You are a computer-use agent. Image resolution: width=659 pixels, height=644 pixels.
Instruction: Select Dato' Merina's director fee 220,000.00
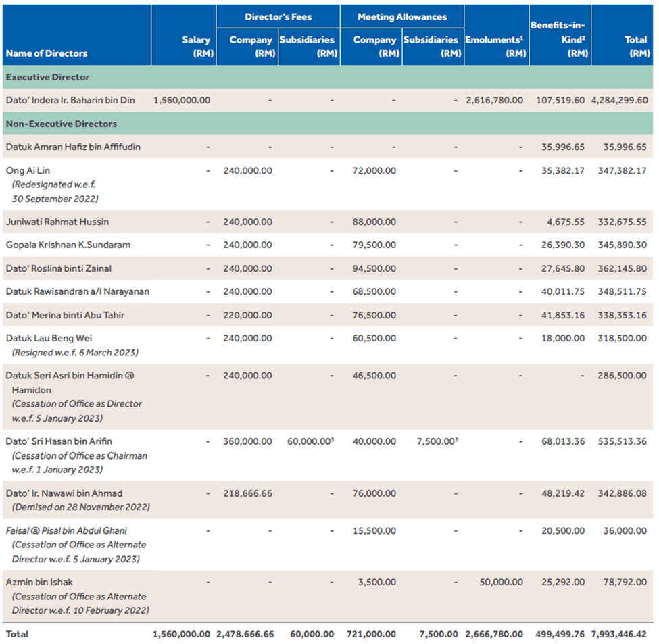pos(247,315)
